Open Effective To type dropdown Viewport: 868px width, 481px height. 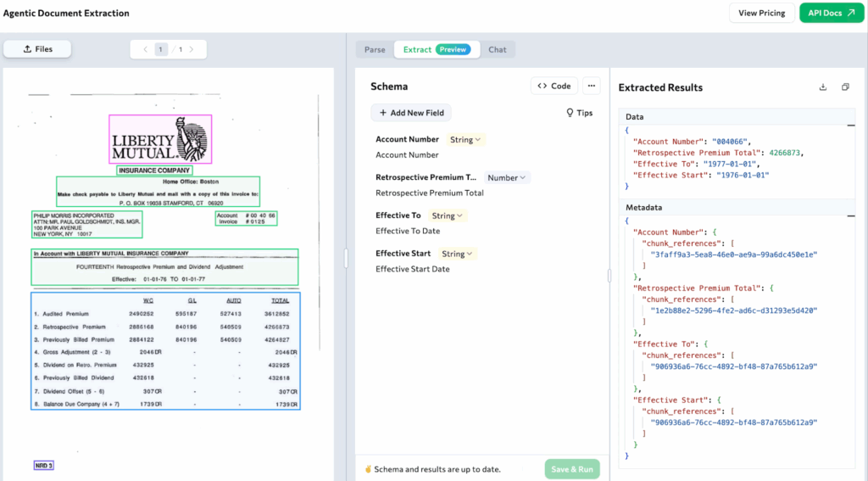pyautogui.click(x=447, y=215)
